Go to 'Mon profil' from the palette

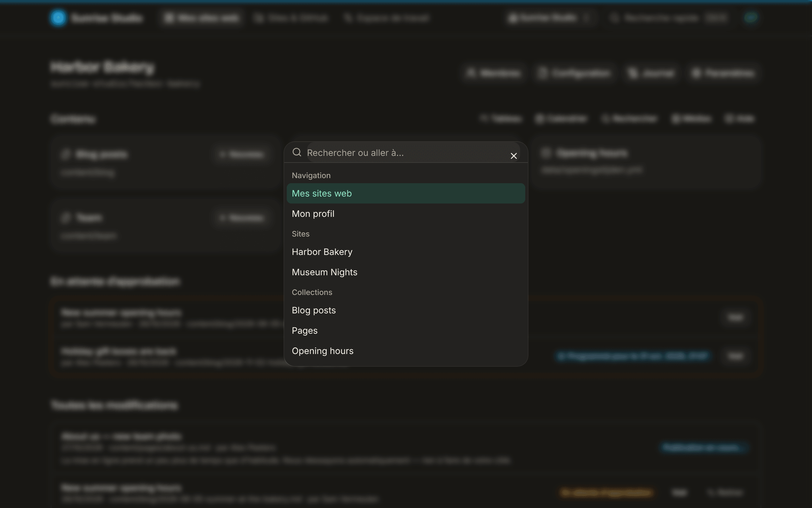tap(406, 214)
